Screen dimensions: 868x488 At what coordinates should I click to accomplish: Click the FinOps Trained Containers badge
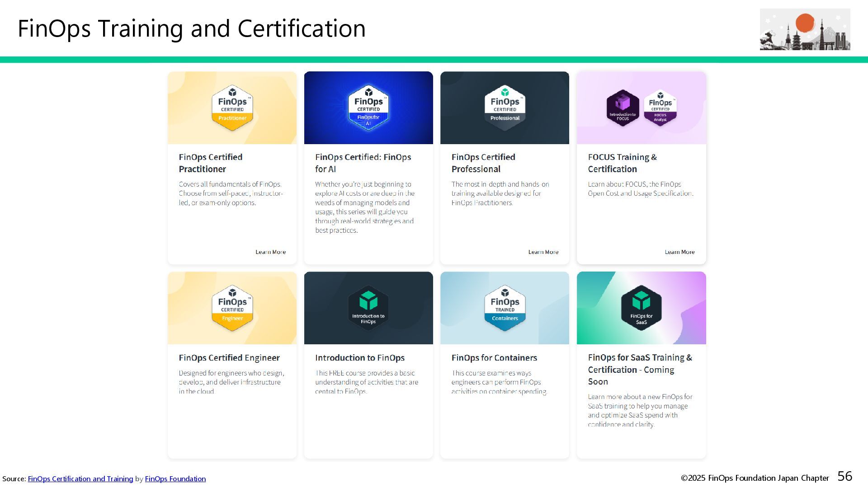[505, 308]
